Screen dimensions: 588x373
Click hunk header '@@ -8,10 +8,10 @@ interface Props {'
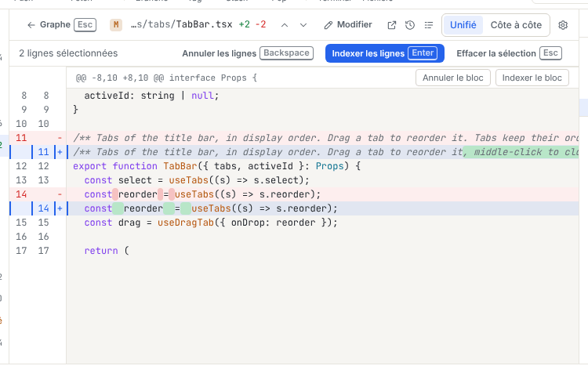pos(166,78)
